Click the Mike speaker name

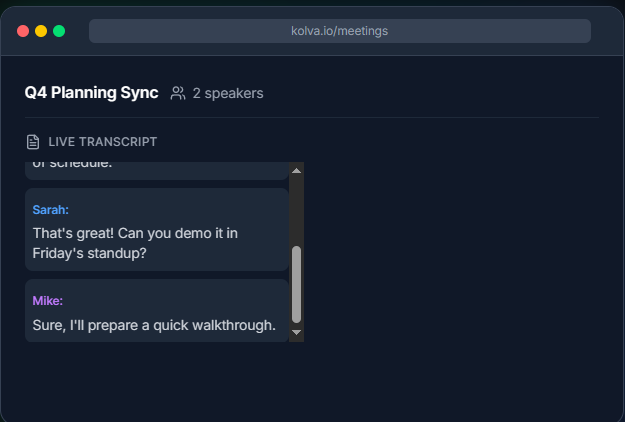click(48, 300)
